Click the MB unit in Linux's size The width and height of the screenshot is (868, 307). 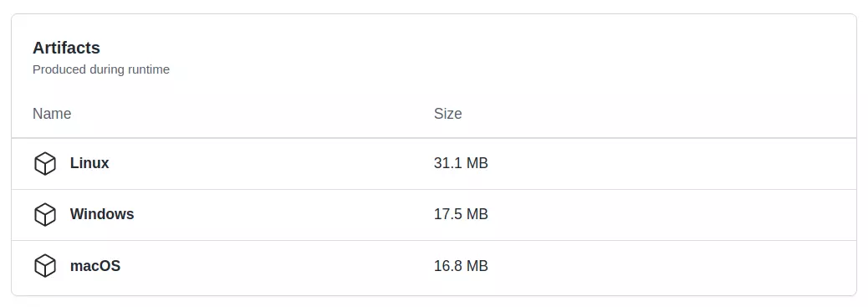point(477,163)
